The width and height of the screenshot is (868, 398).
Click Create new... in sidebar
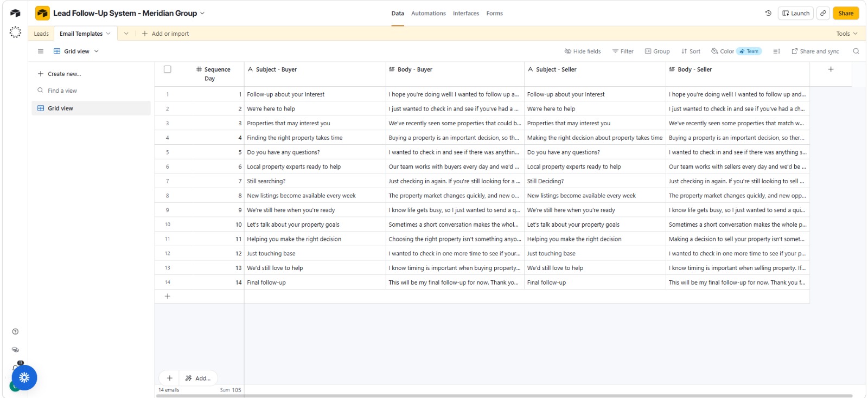(x=59, y=74)
